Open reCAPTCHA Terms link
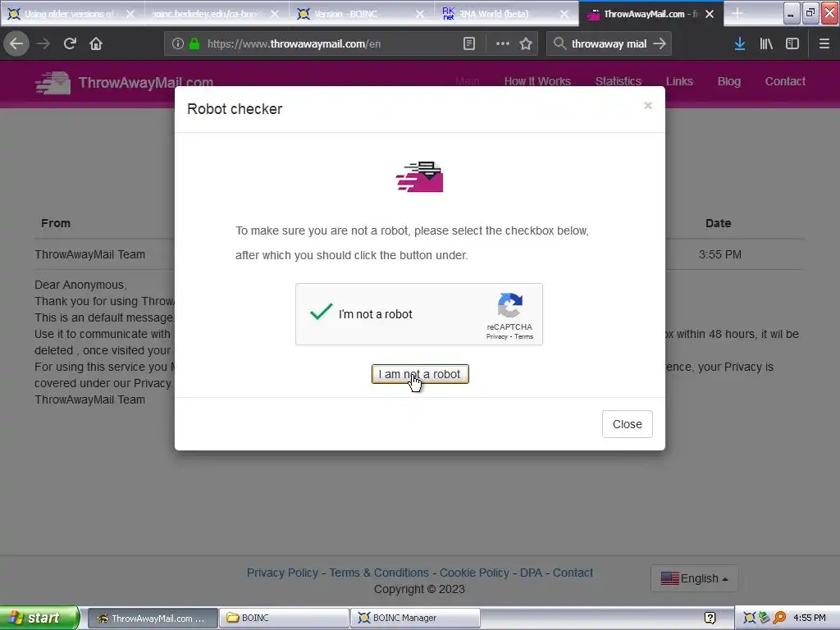840x630 pixels. point(523,336)
